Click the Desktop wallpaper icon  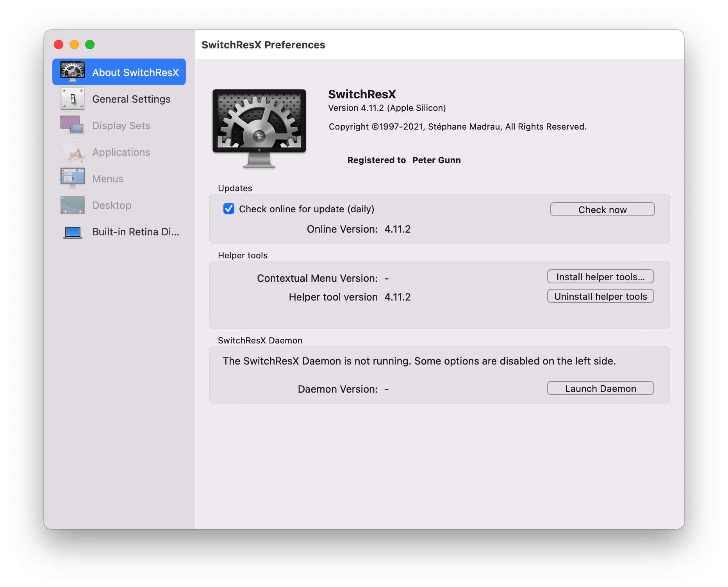click(73, 205)
